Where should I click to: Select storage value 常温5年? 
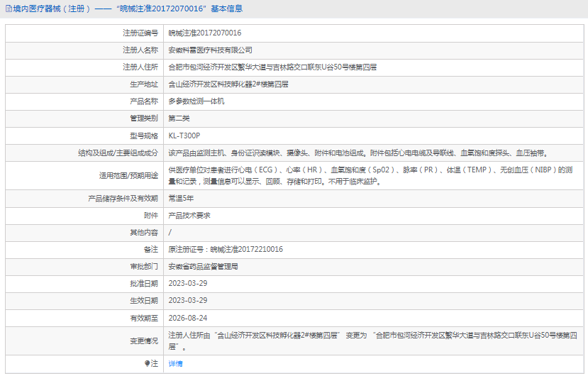point(181,198)
